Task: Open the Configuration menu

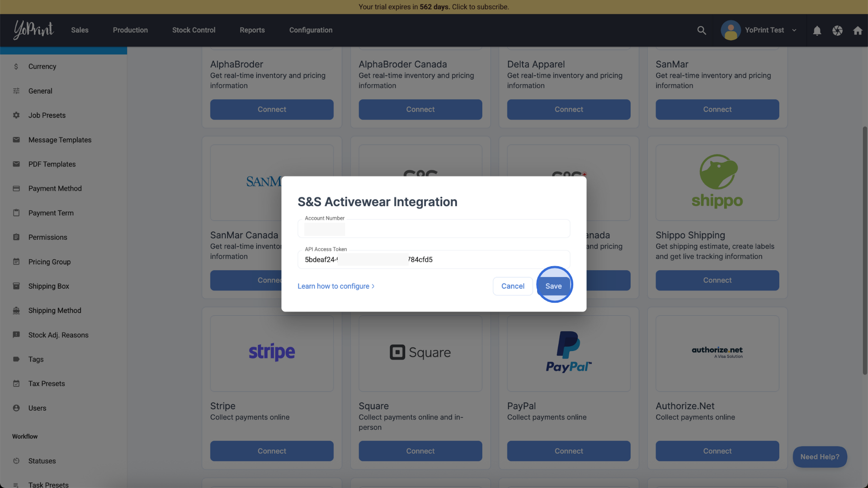Action: (x=311, y=30)
